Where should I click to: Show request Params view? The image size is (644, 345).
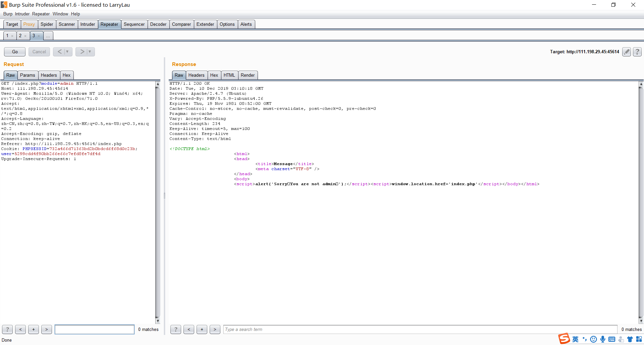[28, 75]
